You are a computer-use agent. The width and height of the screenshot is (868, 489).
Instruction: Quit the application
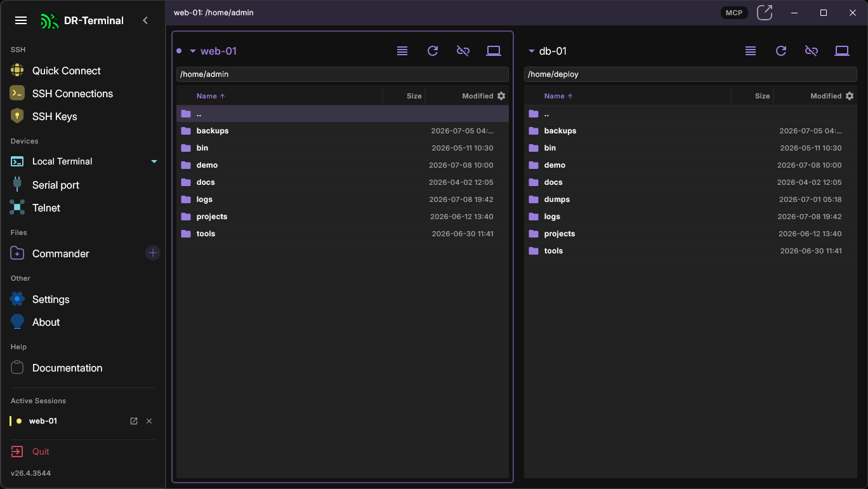click(x=41, y=452)
